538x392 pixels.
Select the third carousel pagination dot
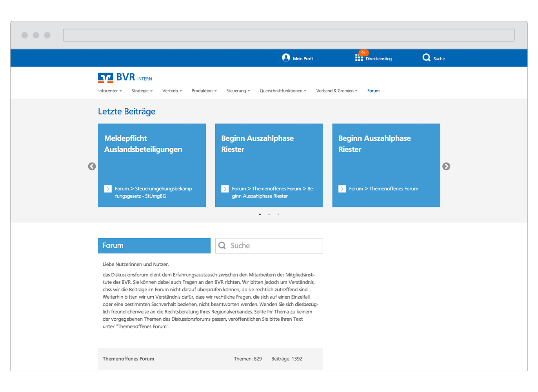click(278, 214)
